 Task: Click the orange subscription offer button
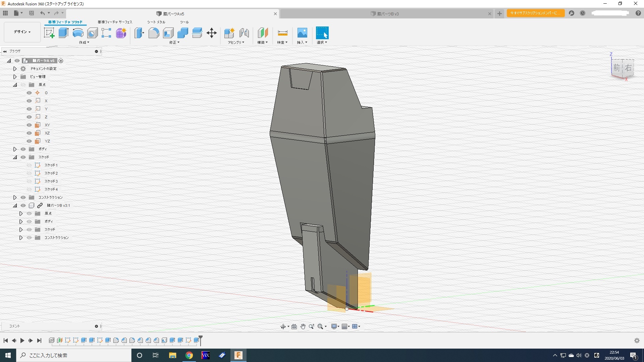pyautogui.click(x=535, y=13)
